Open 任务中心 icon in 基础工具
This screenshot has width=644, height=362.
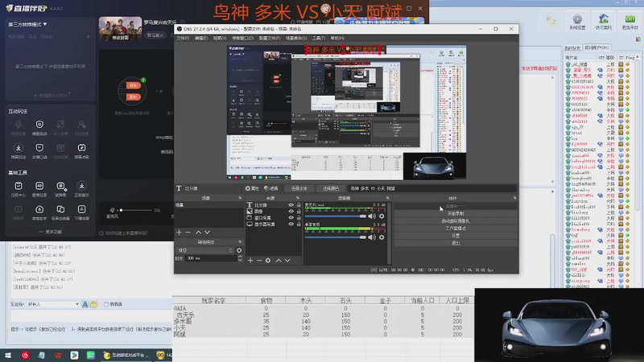click(18, 189)
